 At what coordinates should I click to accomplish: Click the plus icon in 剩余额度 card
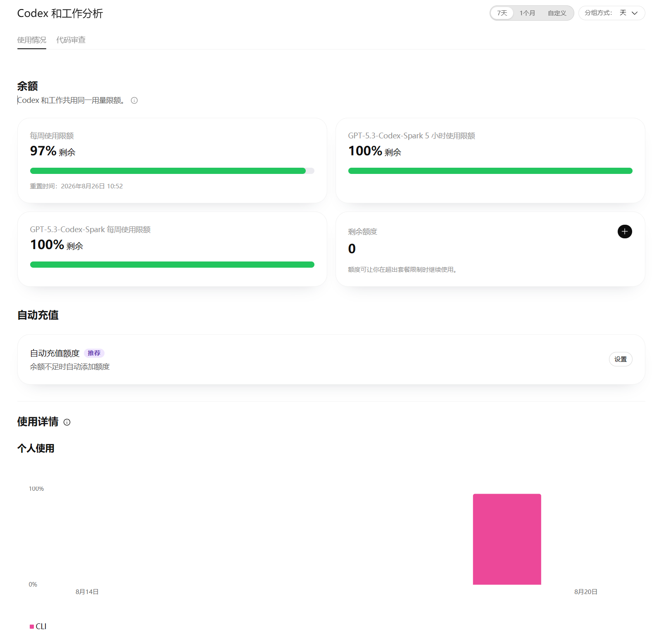[625, 232]
